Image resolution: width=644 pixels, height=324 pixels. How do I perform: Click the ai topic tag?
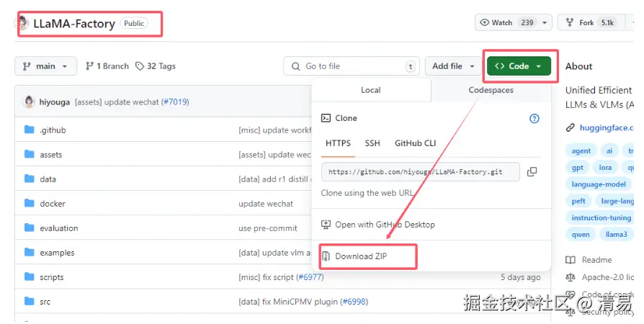click(609, 151)
